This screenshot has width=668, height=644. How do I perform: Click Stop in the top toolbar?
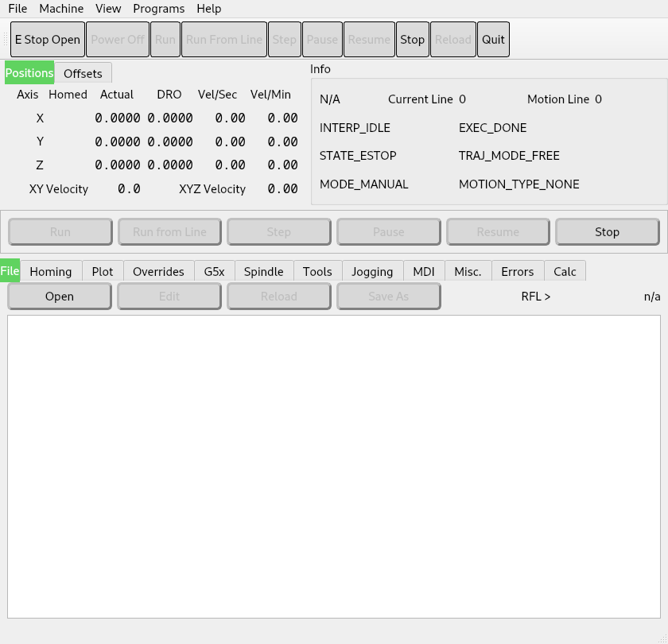(413, 39)
